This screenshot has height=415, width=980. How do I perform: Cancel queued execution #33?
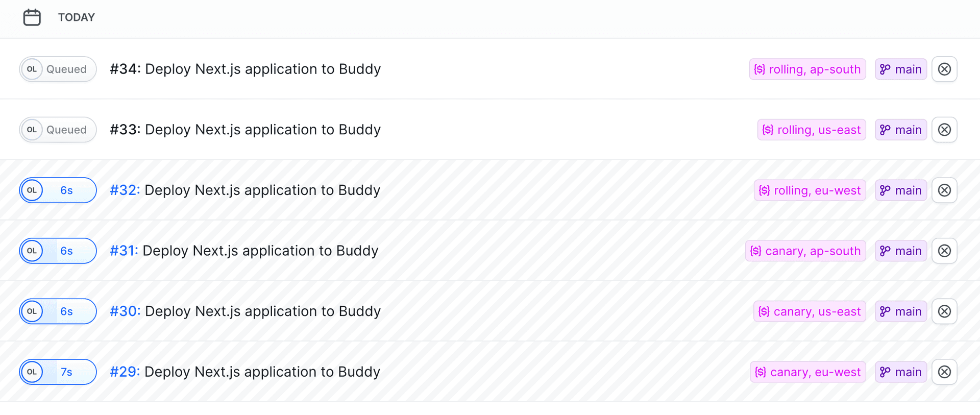click(x=944, y=130)
